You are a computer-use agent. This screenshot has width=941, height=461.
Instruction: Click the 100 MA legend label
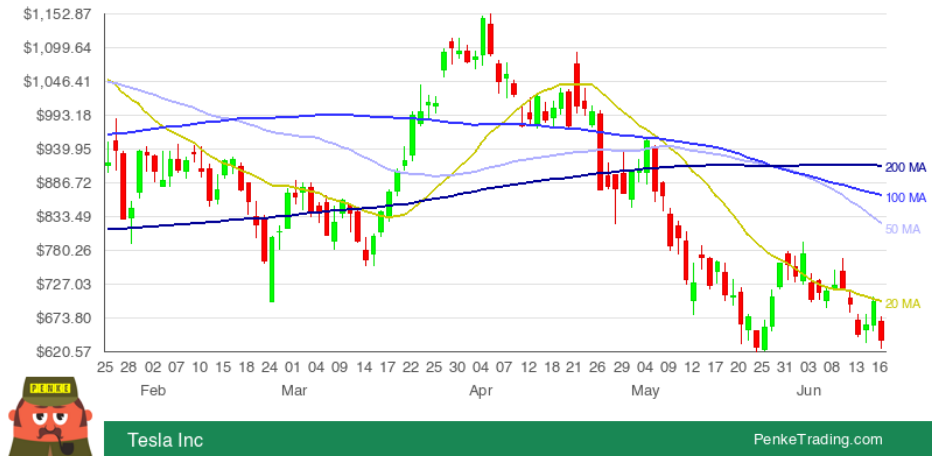point(906,197)
